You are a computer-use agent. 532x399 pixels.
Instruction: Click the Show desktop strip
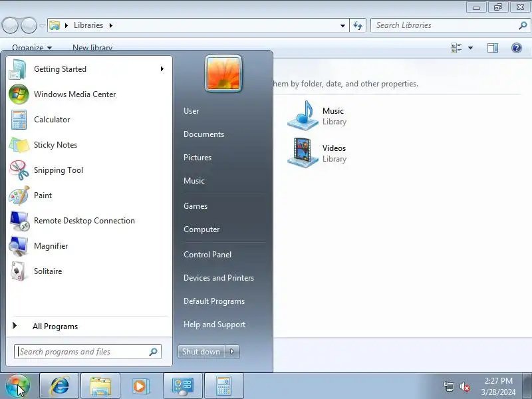[x=527, y=386]
